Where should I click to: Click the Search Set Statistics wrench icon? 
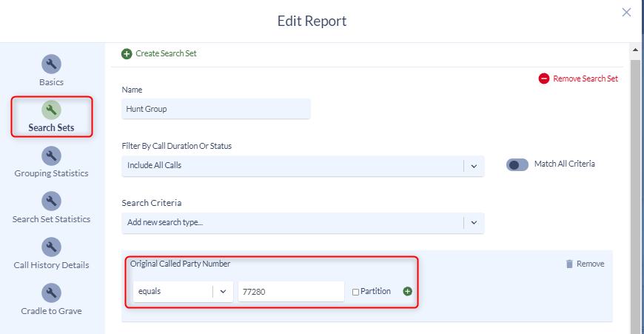point(51,201)
